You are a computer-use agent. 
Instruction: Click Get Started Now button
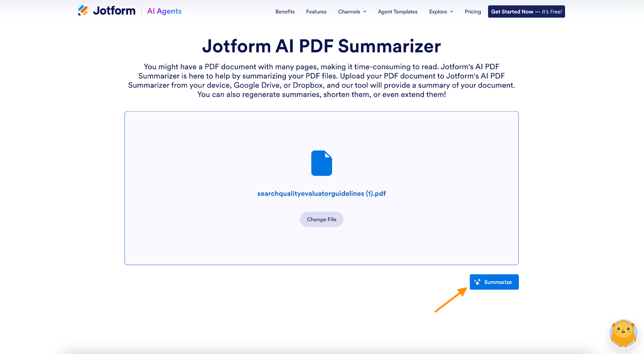526,12
